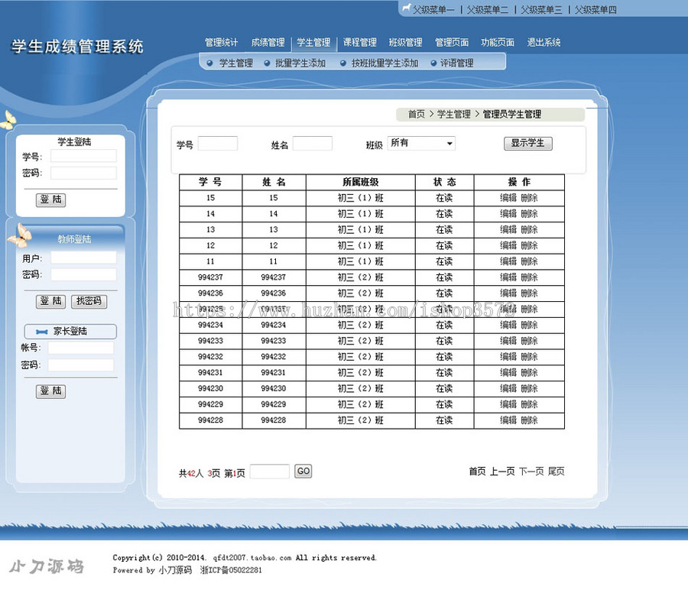Viewport: 688px width, 616px height.
Task: Focus the 姓名 search field
Action: [x=313, y=144]
